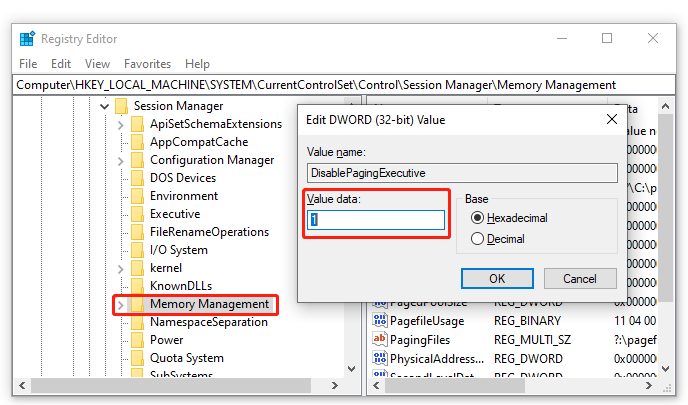Select the PagingFiles value name
The height and width of the screenshot is (405, 688).
pos(420,340)
